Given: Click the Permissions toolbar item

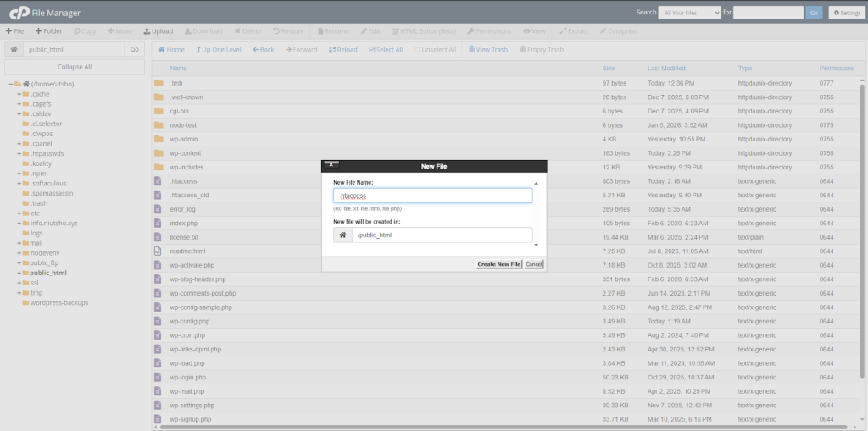Looking at the screenshot, I should tap(489, 31).
